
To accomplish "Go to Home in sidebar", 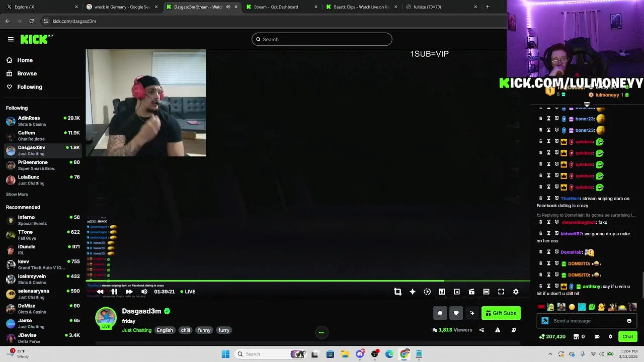I will [x=20, y=60].
